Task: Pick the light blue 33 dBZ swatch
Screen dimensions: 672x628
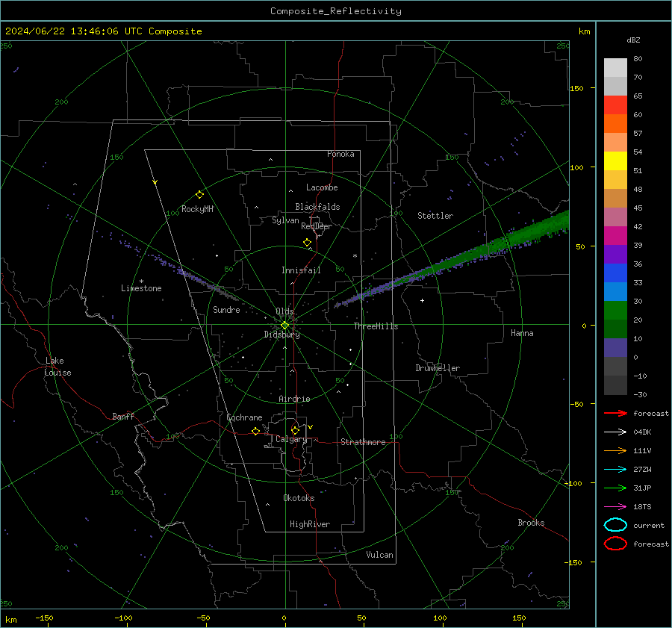Action: click(x=615, y=291)
